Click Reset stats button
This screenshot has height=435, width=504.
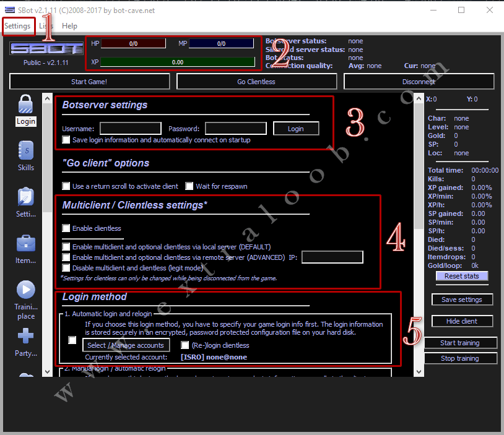click(461, 276)
